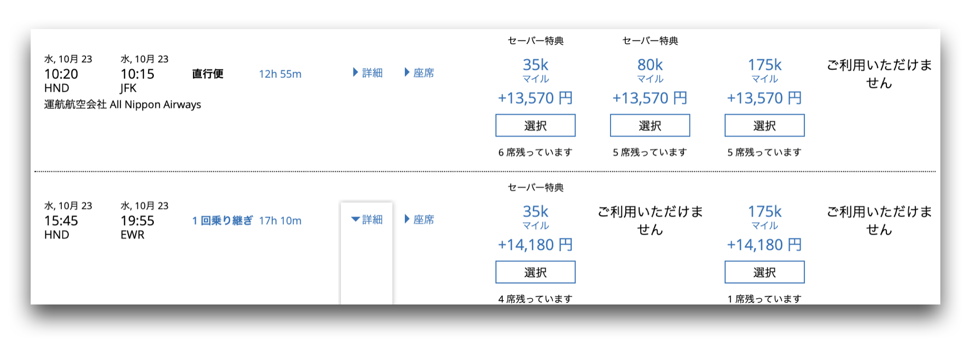Click the 35k マイル price on EWR flight

[535, 217]
